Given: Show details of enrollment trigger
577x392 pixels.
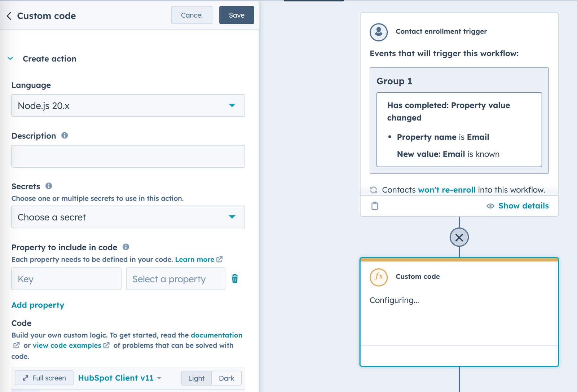Looking at the screenshot, I should (518, 206).
